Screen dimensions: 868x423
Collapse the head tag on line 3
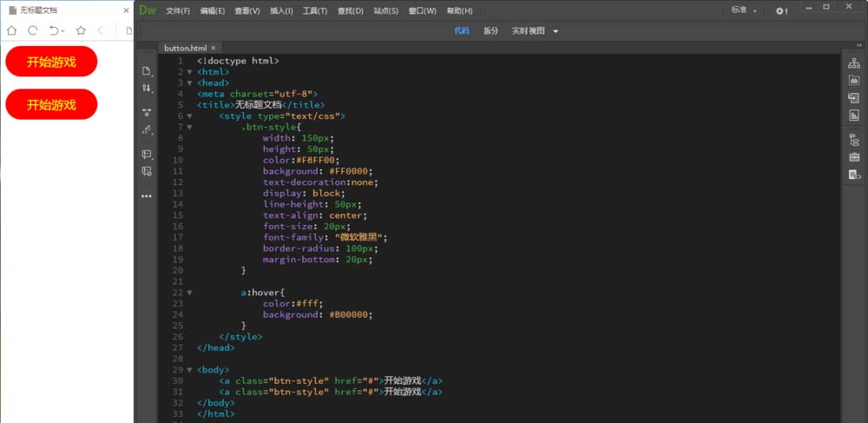tap(189, 83)
